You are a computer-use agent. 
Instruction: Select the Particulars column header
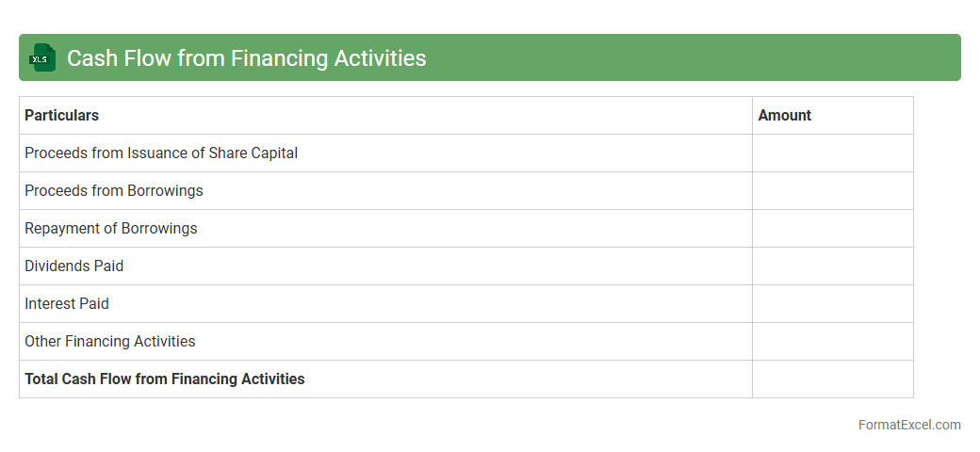click(62, 115)
